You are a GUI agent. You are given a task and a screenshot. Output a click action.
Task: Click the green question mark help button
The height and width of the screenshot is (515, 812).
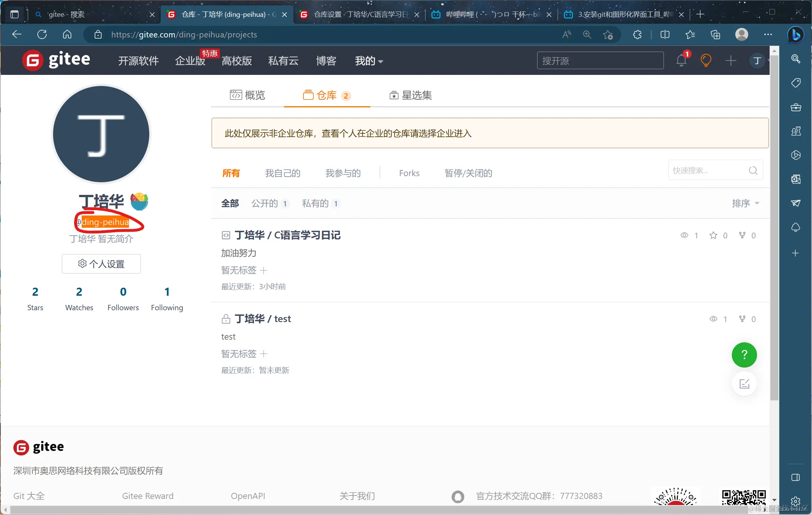tap(744, 355)
